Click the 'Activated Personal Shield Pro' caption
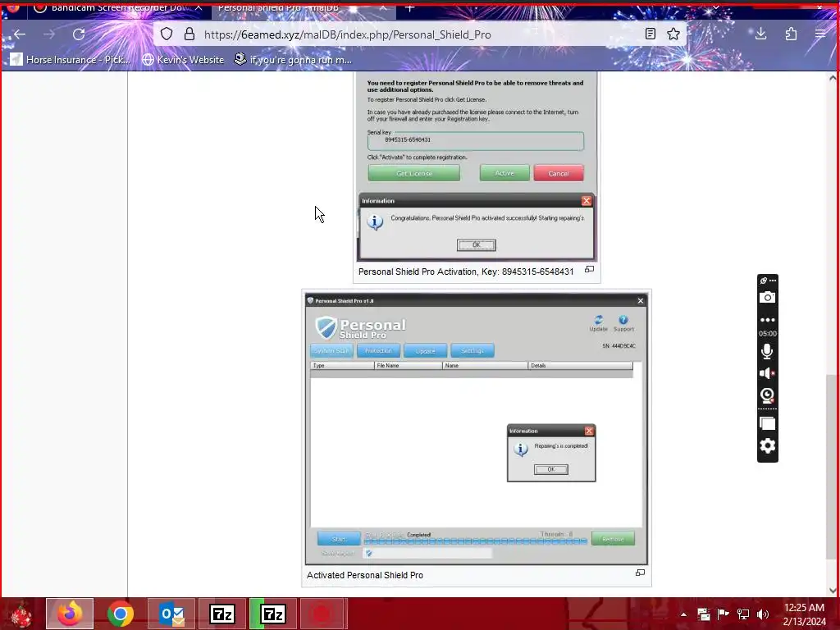Screen dimensions: 840x630 click(x=365, y=575)
